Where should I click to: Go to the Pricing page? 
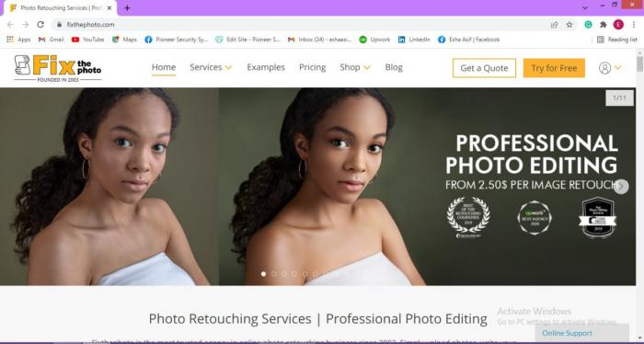coord(312,67)
